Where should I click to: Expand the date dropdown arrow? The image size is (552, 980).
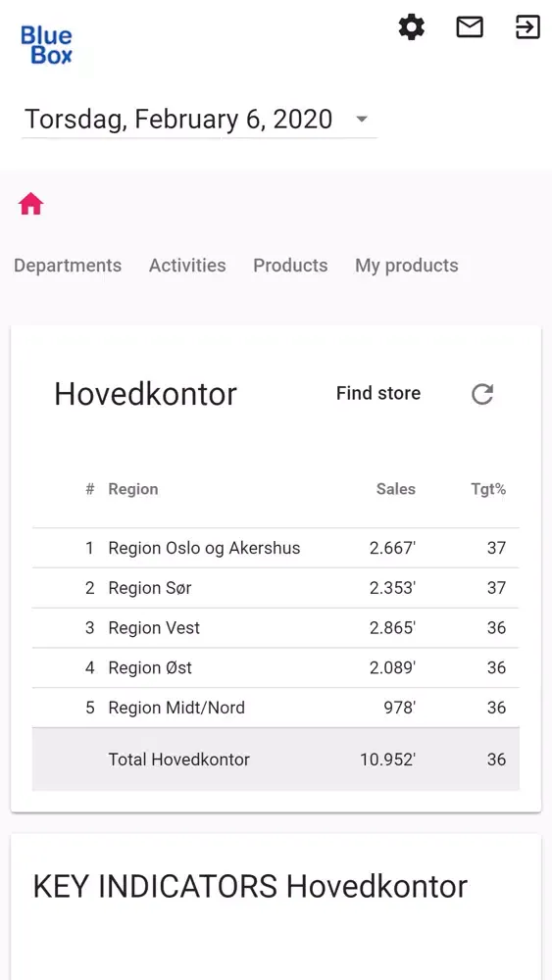[362, 119]
